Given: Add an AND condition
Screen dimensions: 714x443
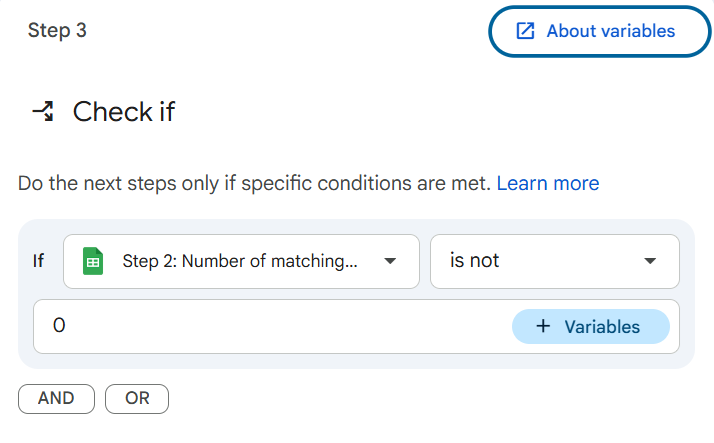Looking at the screenshot, I should pos(56,398).
